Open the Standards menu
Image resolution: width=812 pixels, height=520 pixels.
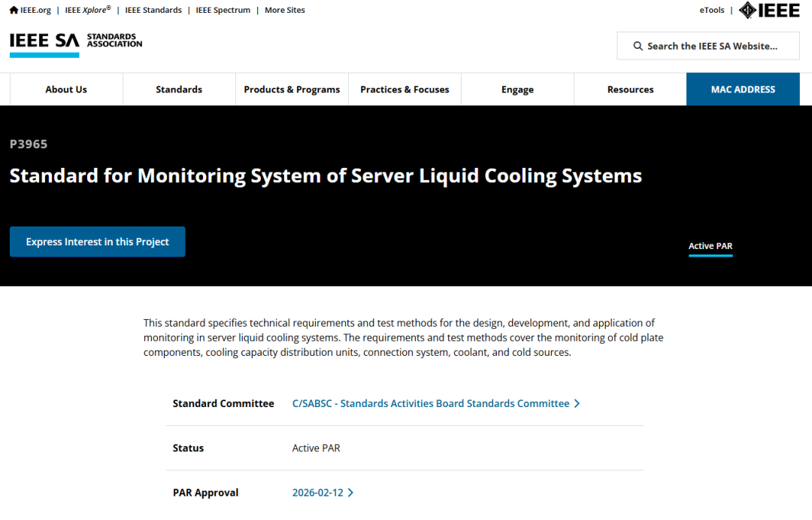(x=179, y=89)
